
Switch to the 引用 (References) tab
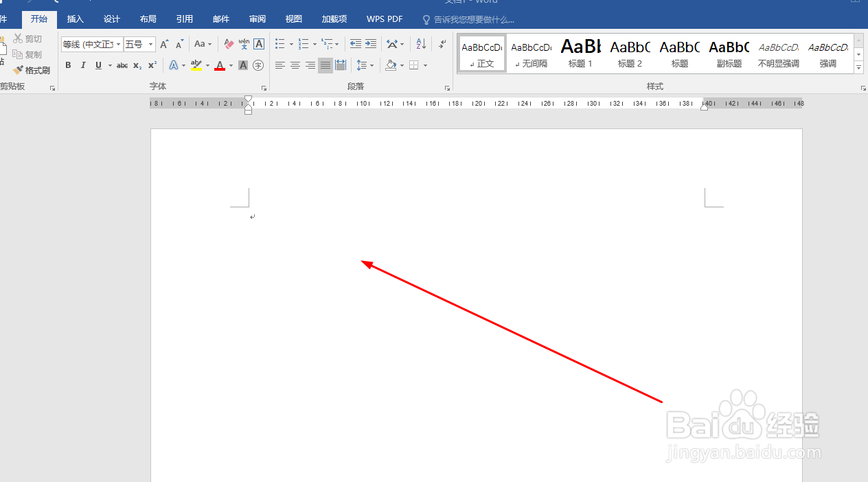pyautogui.click(x=184, y=19)
